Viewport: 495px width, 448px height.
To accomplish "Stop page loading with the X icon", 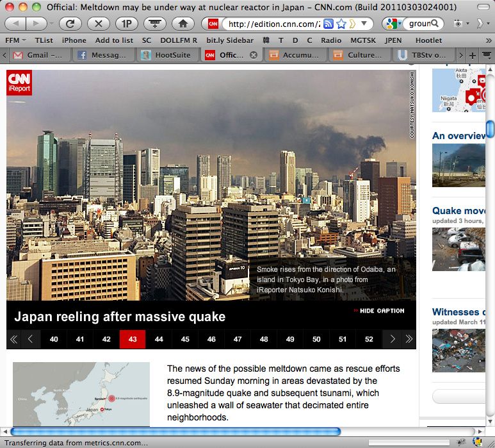I will tap(98, 24).
